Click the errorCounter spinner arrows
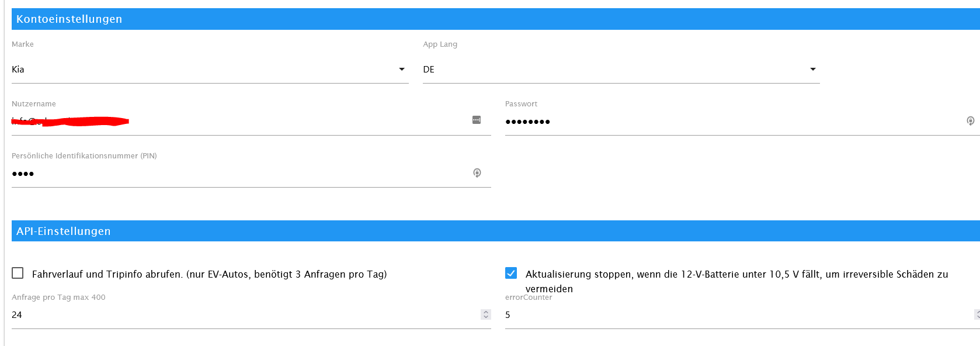Image resolution: width=980 pixels, height=346 pixels. click(x=976, y=314)
